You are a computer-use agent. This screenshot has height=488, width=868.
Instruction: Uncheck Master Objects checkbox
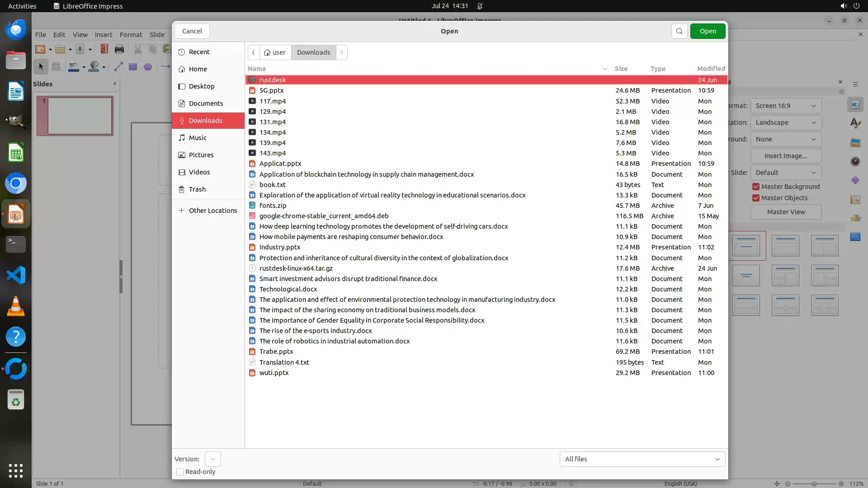(756, 198)
